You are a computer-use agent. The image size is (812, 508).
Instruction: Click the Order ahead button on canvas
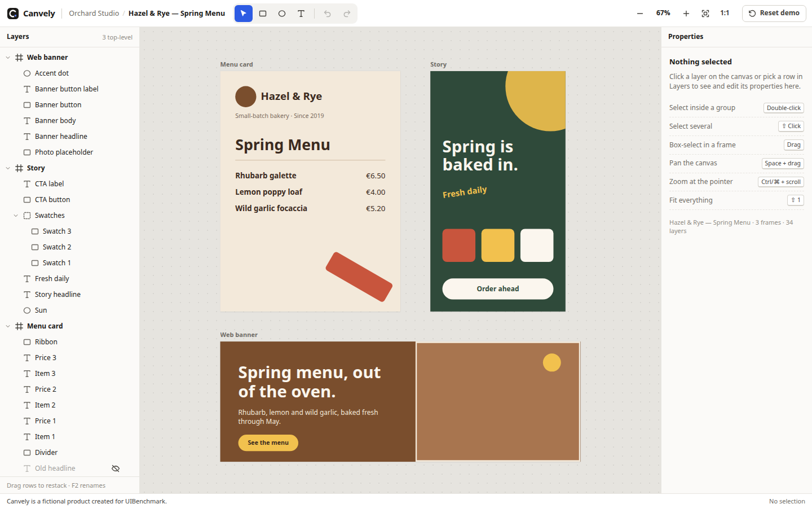click(498, 289)
